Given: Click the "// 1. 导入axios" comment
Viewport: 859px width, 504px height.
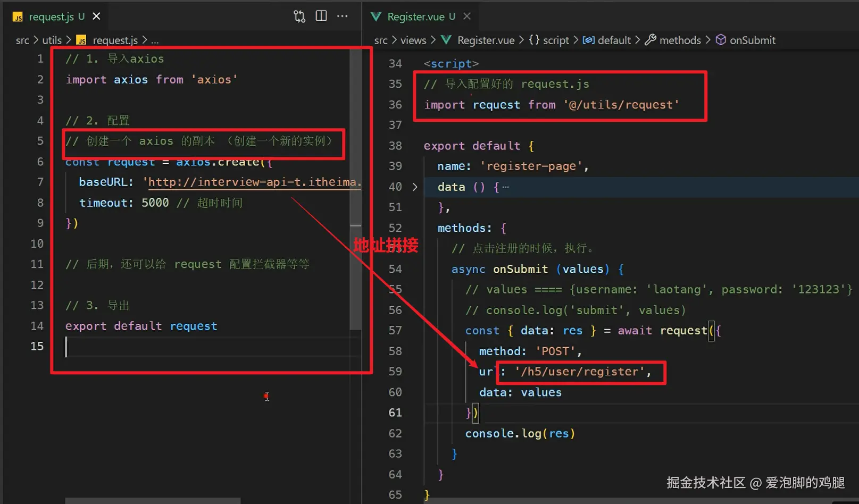Looking at the screenshot, I should 114,59.
